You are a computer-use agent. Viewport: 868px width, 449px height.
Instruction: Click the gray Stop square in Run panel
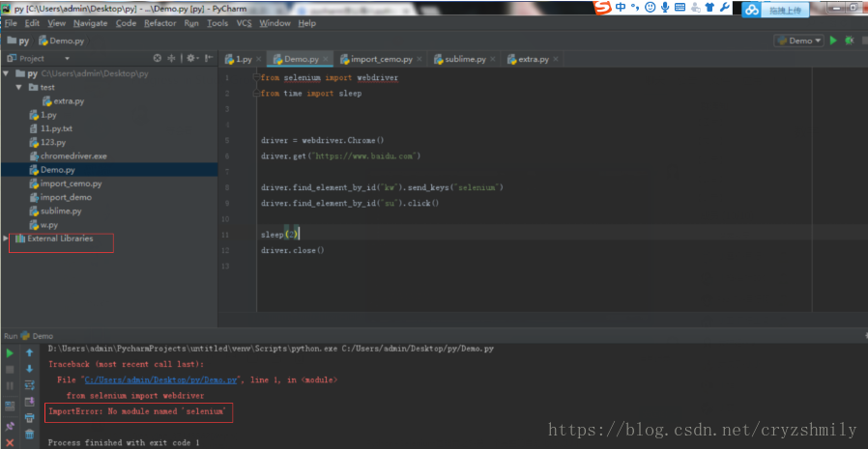pyautogui.click(x=10, y=369)
